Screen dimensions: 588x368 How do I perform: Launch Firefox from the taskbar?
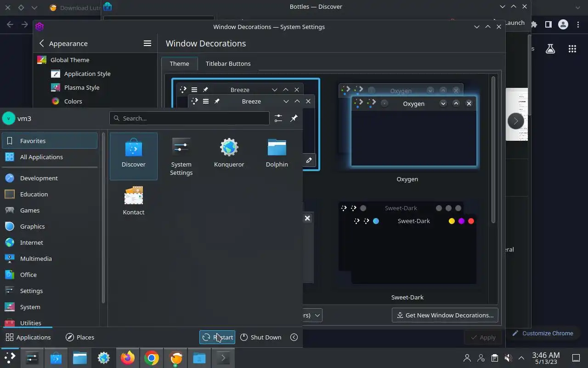click(x=128, y=358)
